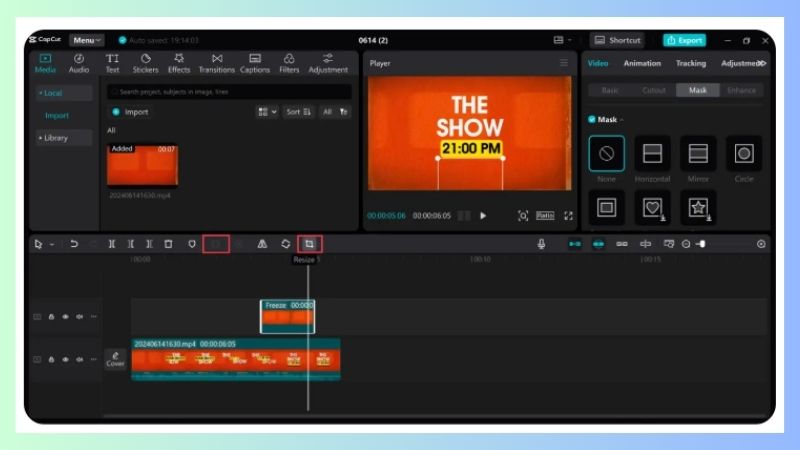This screenshot has height=450, width=800.
Task: Open the layout dropdown in title bar
Action: click(562, 40)
